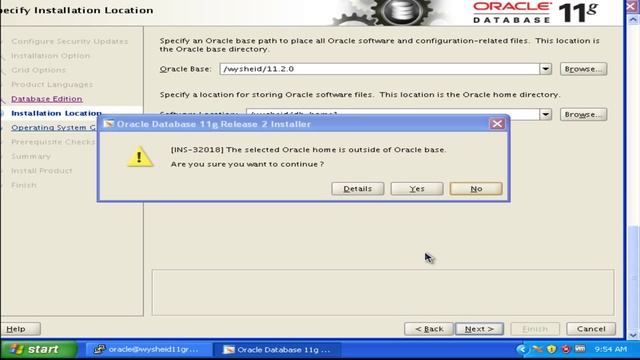Go back with the Back button
This screenshot has width=640, height=360.
429,329
